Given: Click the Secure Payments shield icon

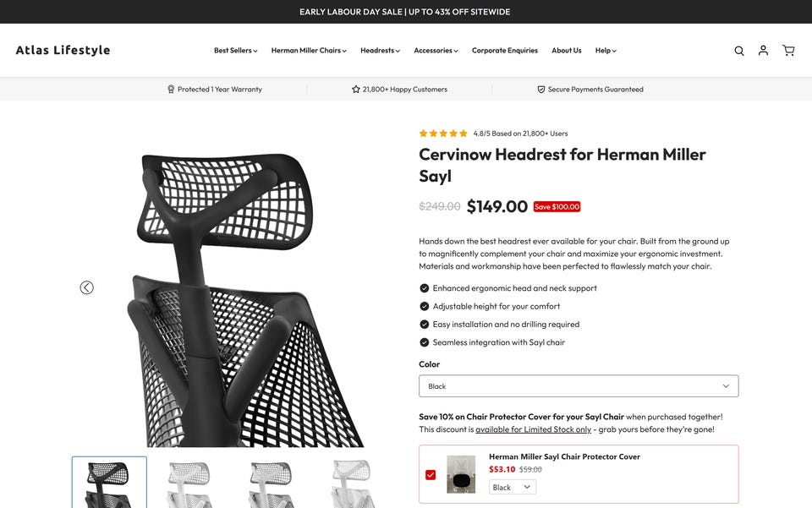Looking at the screenshot, I should tap(541, 90).
